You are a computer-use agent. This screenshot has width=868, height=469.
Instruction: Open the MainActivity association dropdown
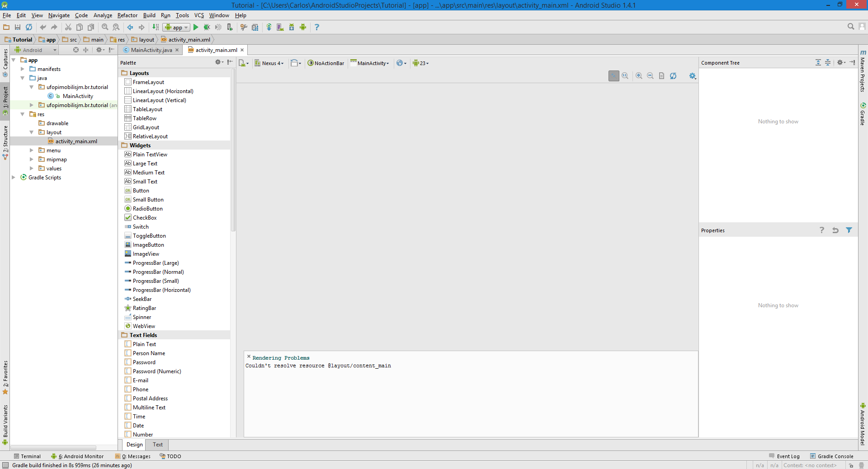pyautogui.click(x=370, y=63)
